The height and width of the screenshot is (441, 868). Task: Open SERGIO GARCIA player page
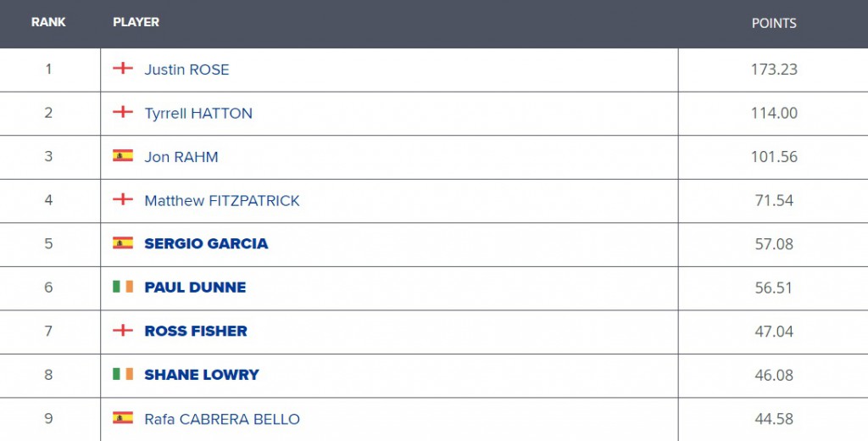[206, 243]
